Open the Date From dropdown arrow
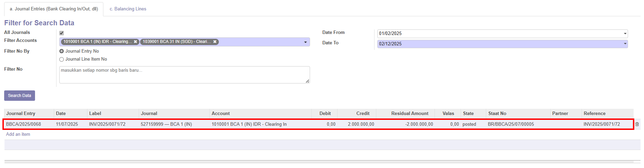Screen dimensions: 644x168 625,34
